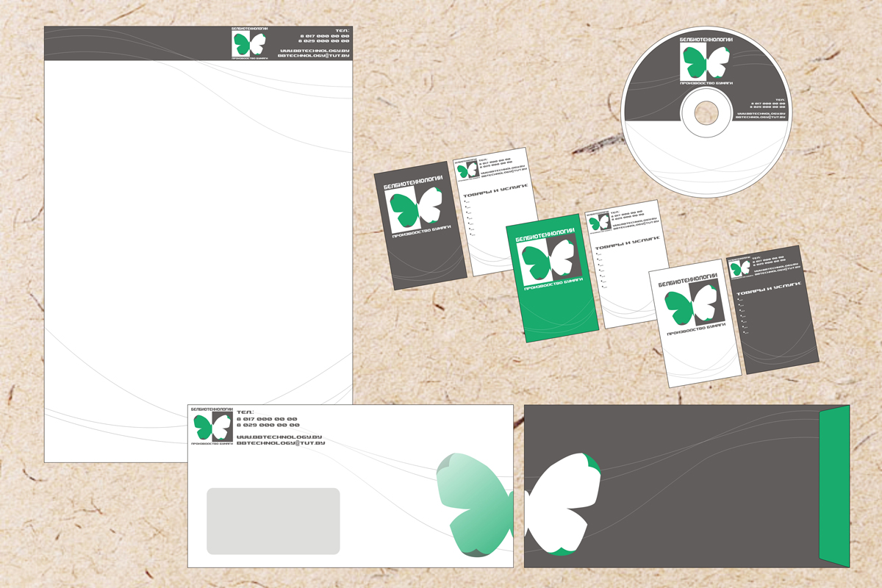Click the green flap of the gray envelope

click(834, 486)
